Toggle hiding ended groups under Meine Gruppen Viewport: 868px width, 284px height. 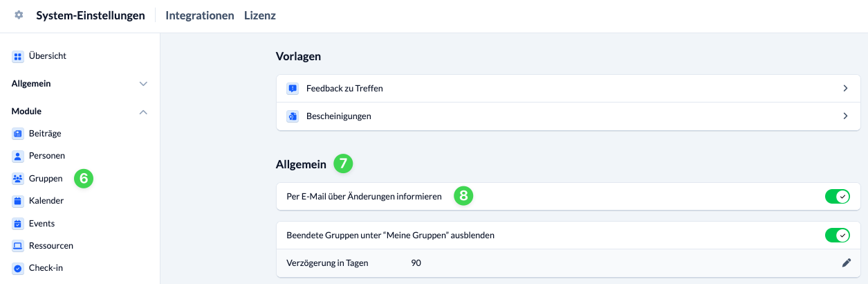[837, 236]
